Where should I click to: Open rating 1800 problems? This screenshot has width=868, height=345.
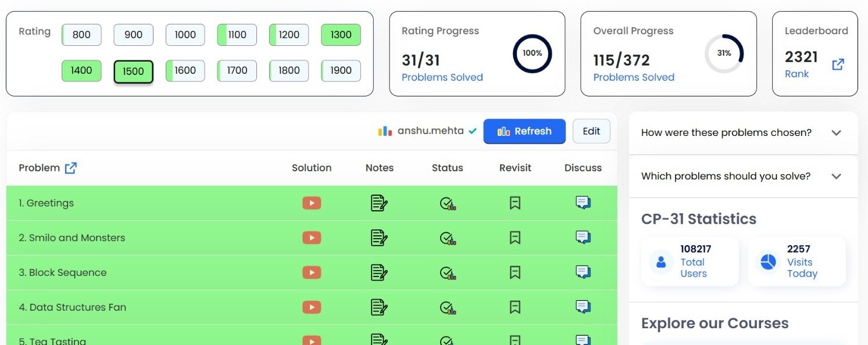(289, 71)
